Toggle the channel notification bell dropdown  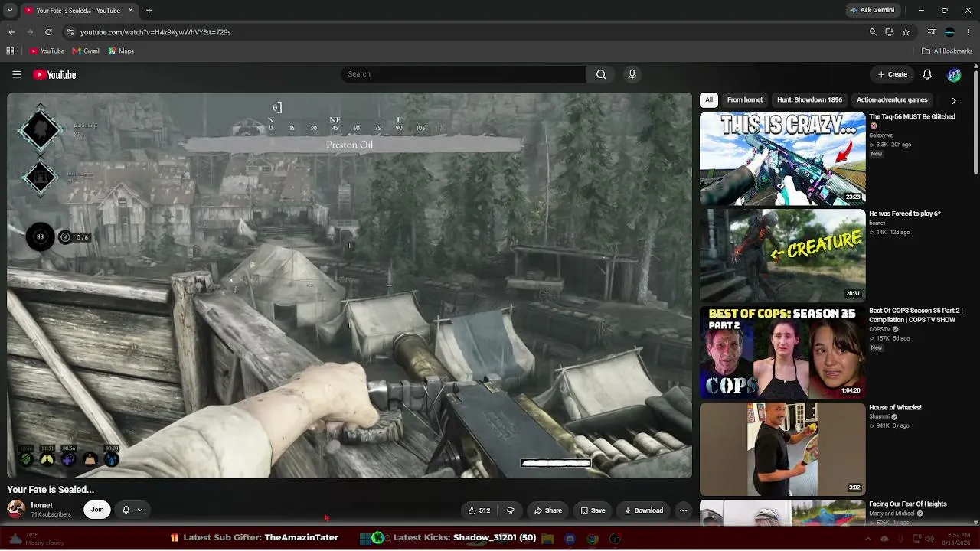[132, 510]
